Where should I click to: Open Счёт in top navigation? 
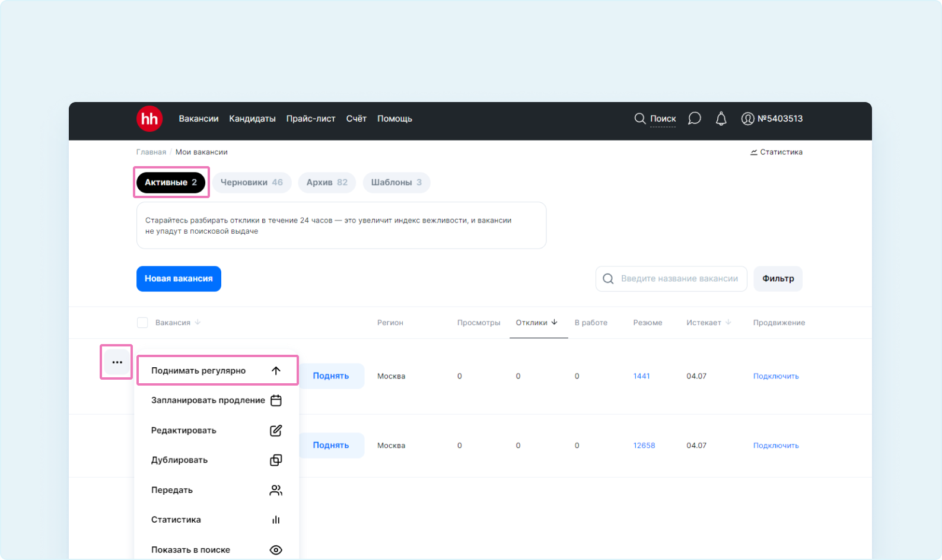coord(357,119)
